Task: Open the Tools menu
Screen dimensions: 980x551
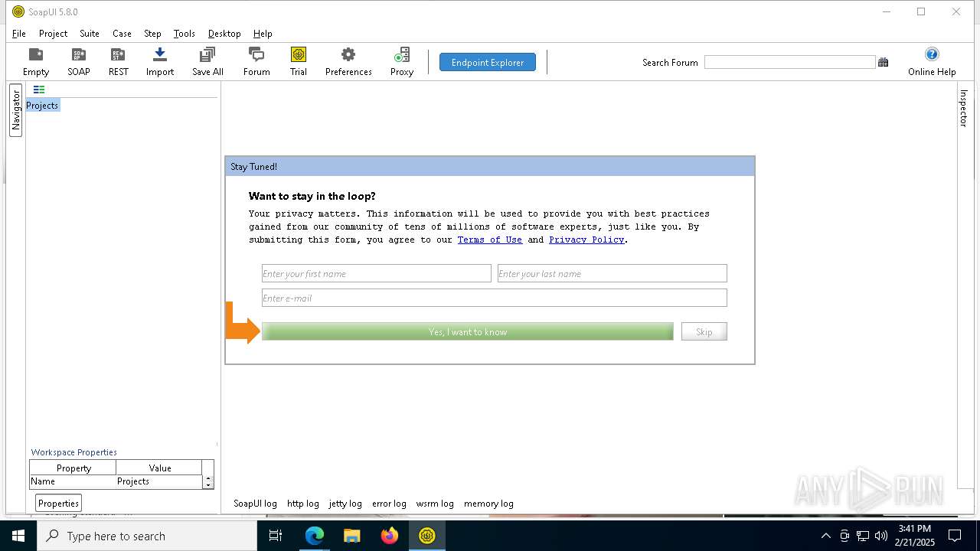Action: (x=185, y=34)
